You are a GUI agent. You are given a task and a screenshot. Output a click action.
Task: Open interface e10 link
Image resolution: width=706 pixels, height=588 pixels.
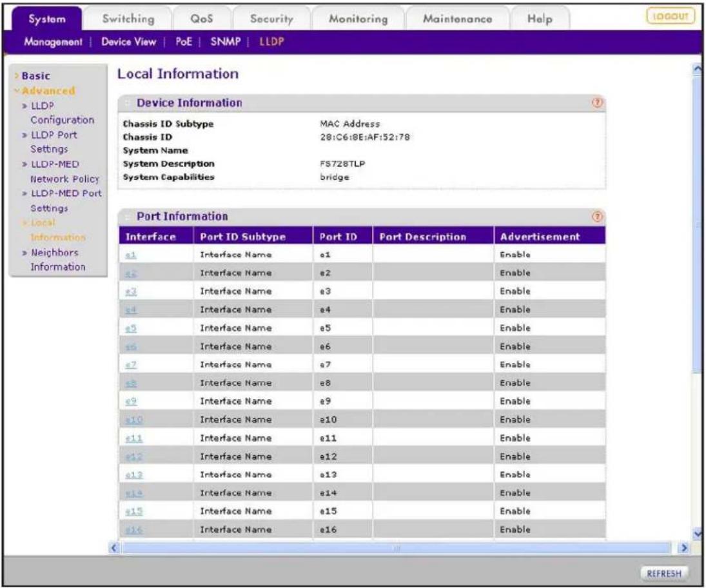tap(133, 420)
